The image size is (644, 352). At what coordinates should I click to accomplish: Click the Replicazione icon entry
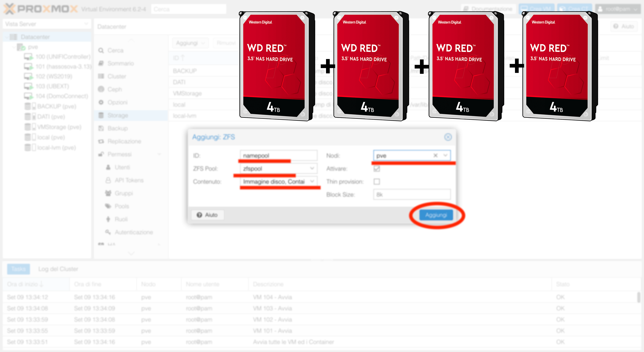click(101, 141)
